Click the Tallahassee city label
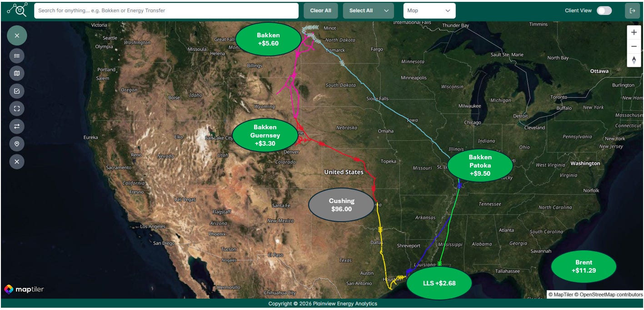The height and width of the screenshot is (310, 644). coord(507,271)
